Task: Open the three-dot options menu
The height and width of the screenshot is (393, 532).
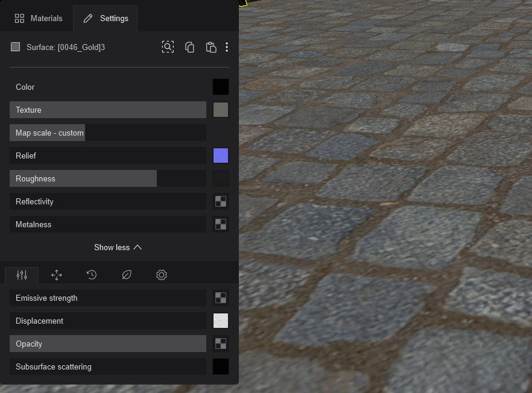Action: pyautogui.click(x=227, y=46)
